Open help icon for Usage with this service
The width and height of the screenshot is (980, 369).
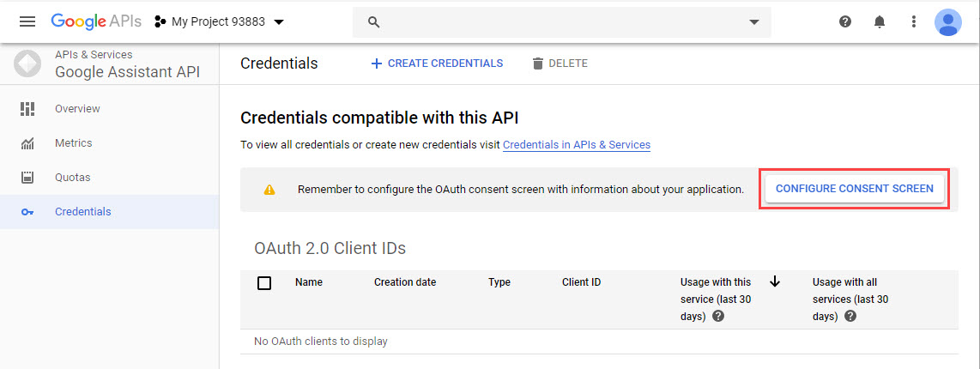718,317
